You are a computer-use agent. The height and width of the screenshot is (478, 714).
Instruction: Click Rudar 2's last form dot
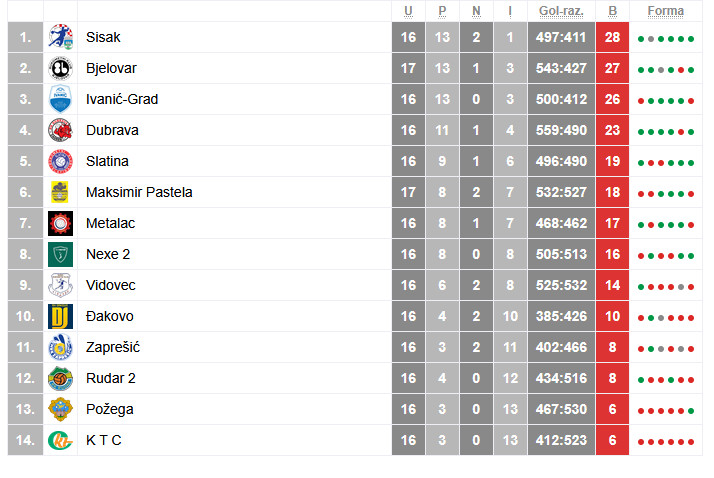point(691,380)
